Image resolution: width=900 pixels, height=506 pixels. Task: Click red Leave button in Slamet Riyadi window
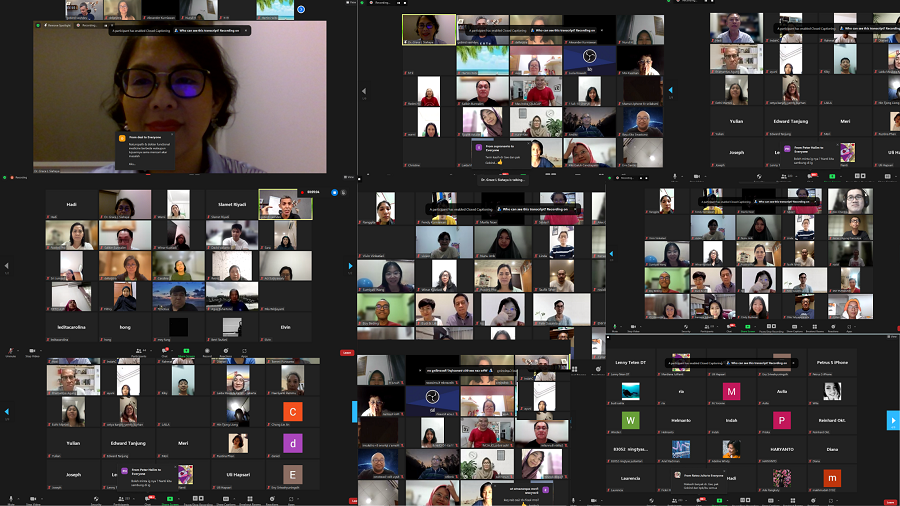347,353
